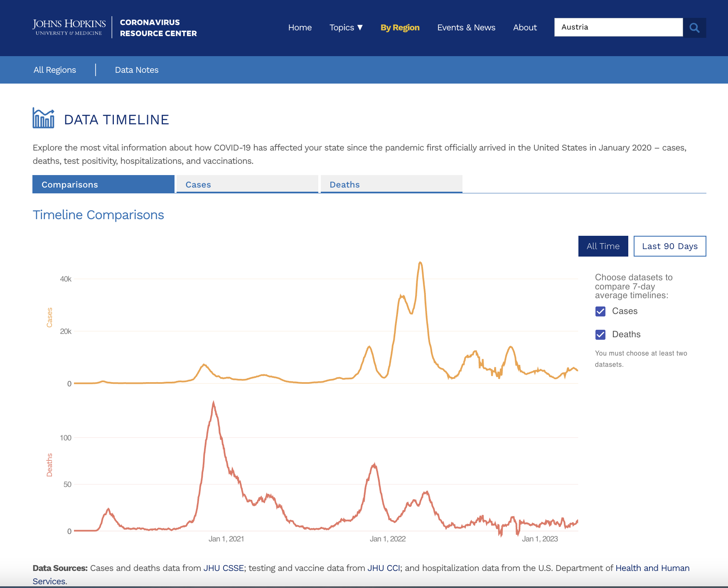The width and height of the screenshot is (728, 588).
Task: Click the Johns Hopkins University logo
Action: (69, 27)
